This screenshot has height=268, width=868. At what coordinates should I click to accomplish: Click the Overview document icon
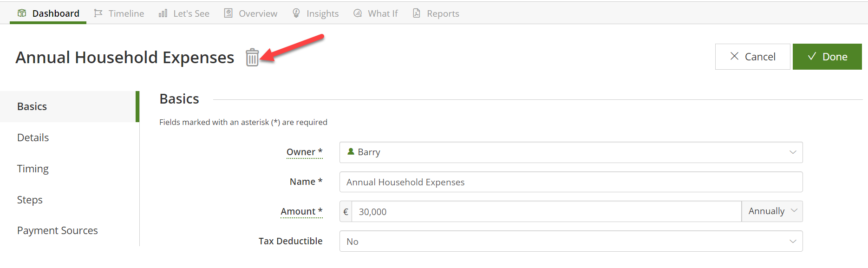pyautogui.click(x=228, y=13)
